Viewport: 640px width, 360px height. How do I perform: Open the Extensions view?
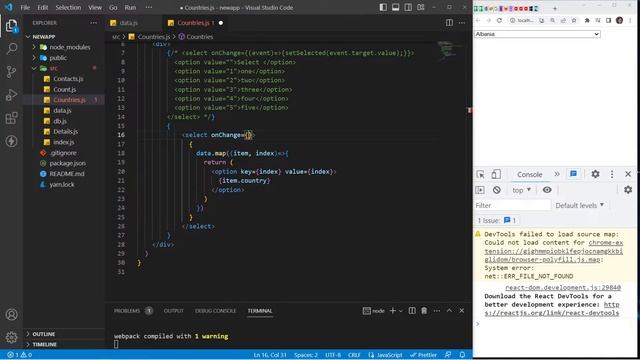[x=11, y=118]
